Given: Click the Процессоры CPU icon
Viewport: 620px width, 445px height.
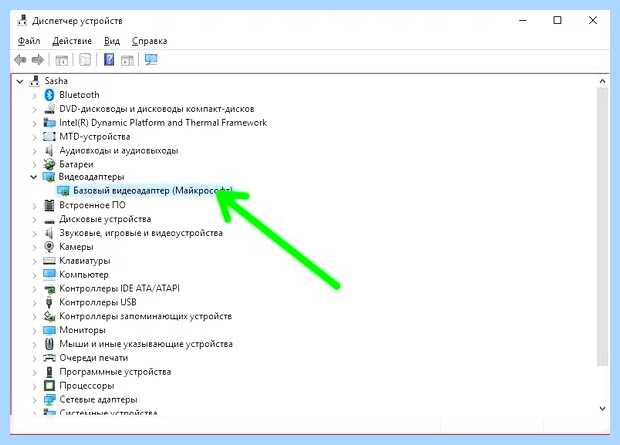Looking at the screenshot, I should (x=49, y=385).
